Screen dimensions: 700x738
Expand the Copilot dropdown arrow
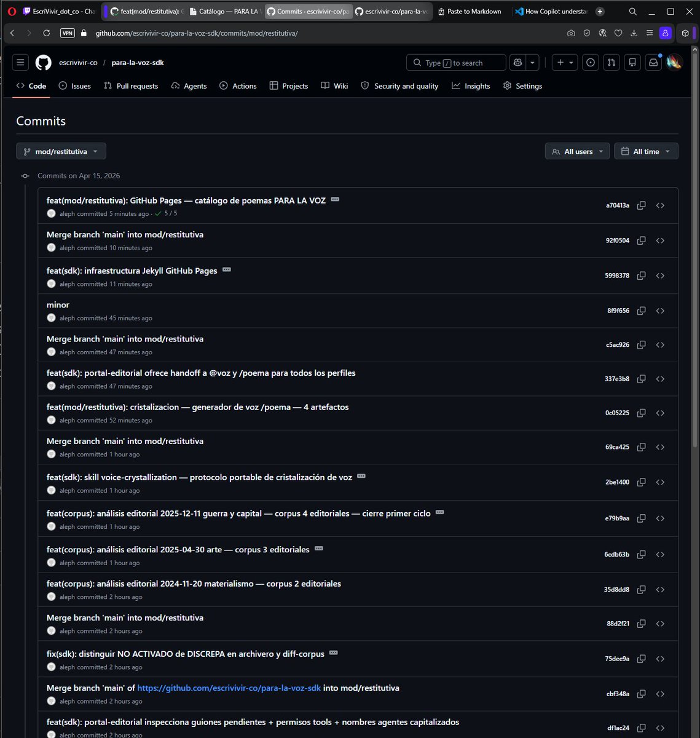coord(533,62)
